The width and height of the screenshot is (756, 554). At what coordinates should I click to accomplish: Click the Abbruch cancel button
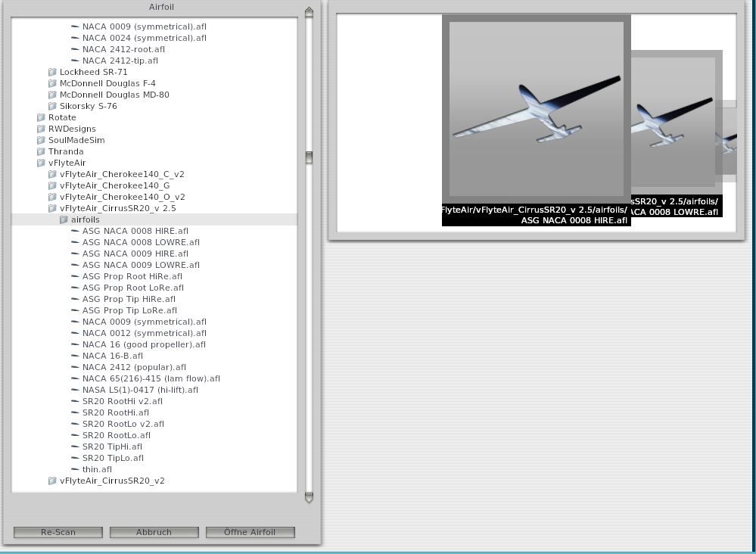[x=154, y=532]
